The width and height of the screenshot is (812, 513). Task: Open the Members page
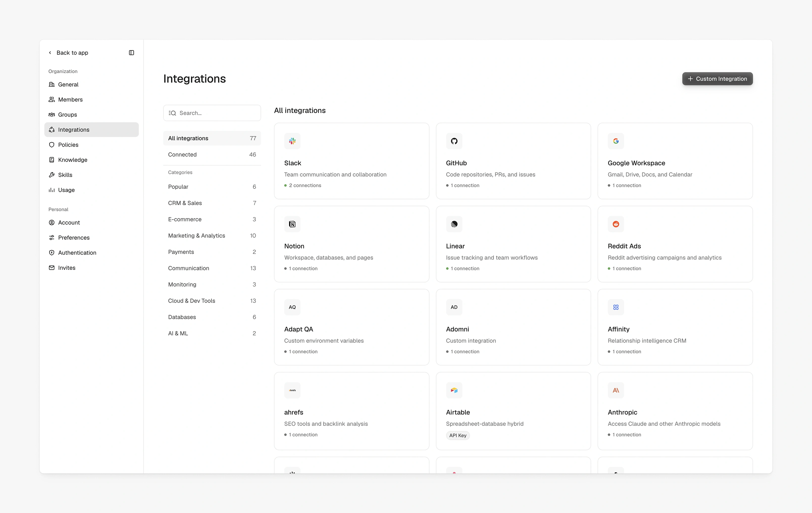click(x=91, y=100)
